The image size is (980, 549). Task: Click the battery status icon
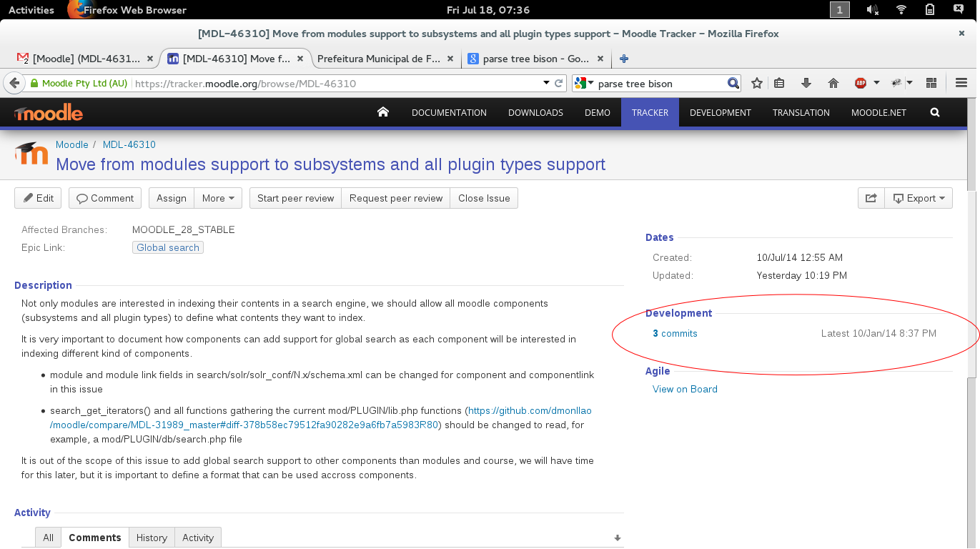pos(930,10)
